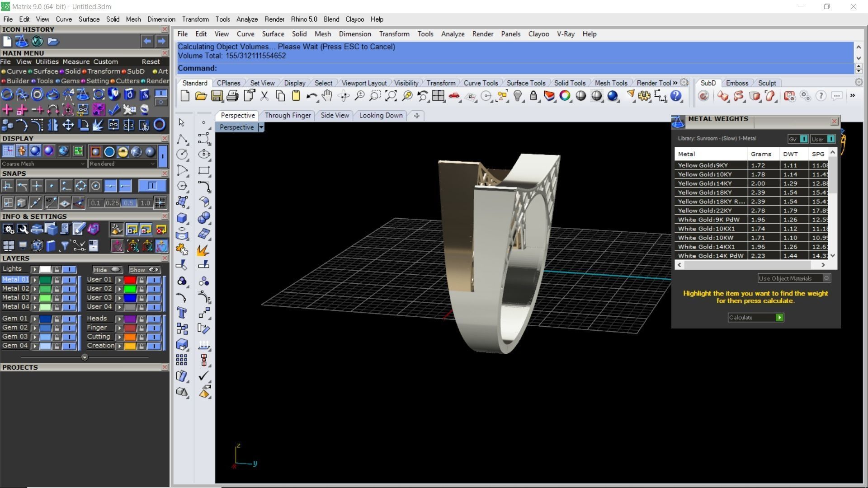
Task: Open the Perspective viewport title dropdown arrow
Action: click(261, 127)
